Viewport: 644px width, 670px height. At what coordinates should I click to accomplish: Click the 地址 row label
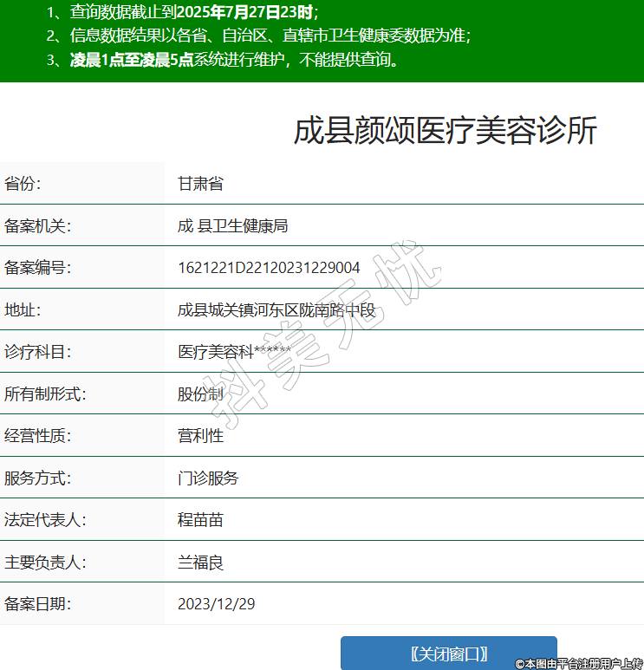[23, 309]
